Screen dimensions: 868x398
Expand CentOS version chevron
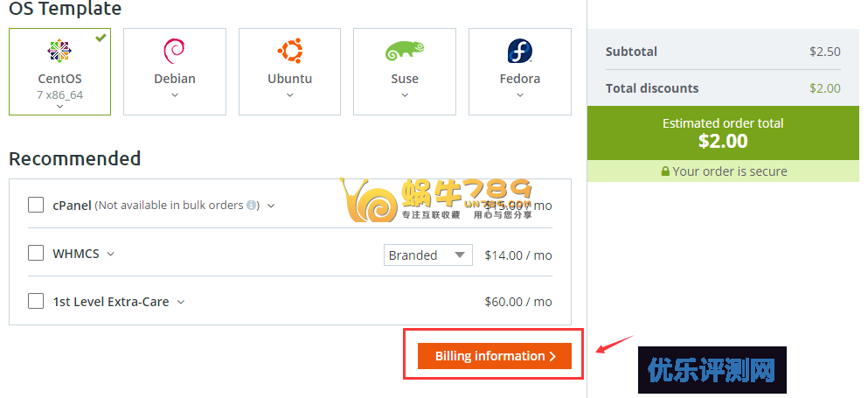[59, 106]
